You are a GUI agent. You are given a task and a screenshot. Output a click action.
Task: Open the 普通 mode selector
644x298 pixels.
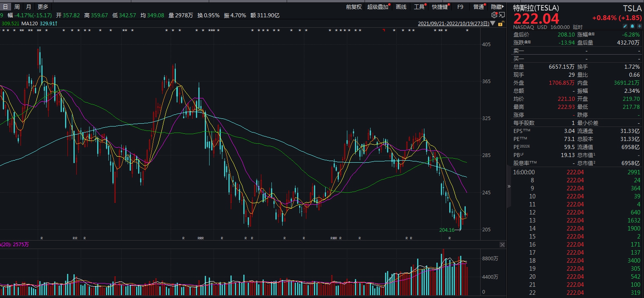pyautogui.click(x=479, y=7)
